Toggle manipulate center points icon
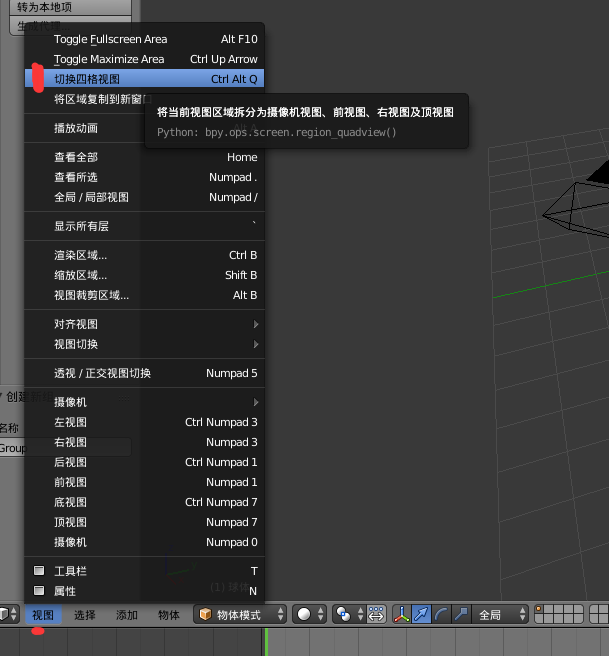Screen dimensions: 609x656 tap(376, 614)
